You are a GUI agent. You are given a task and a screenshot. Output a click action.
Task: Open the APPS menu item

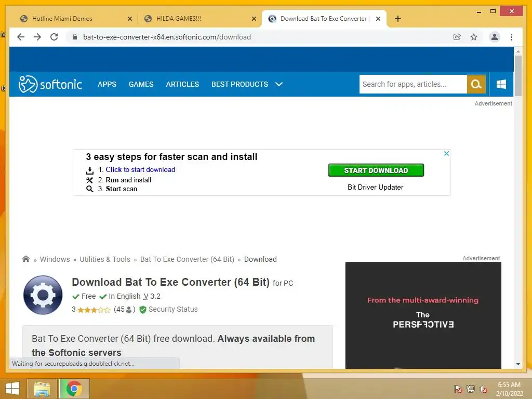click(x=107, y=84)
